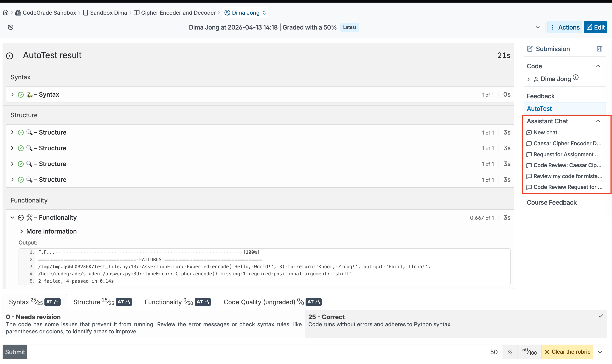Click the Edit pencil button
Image resolution: width=612 pixels, height=364 pixels.
coord(595,27)
